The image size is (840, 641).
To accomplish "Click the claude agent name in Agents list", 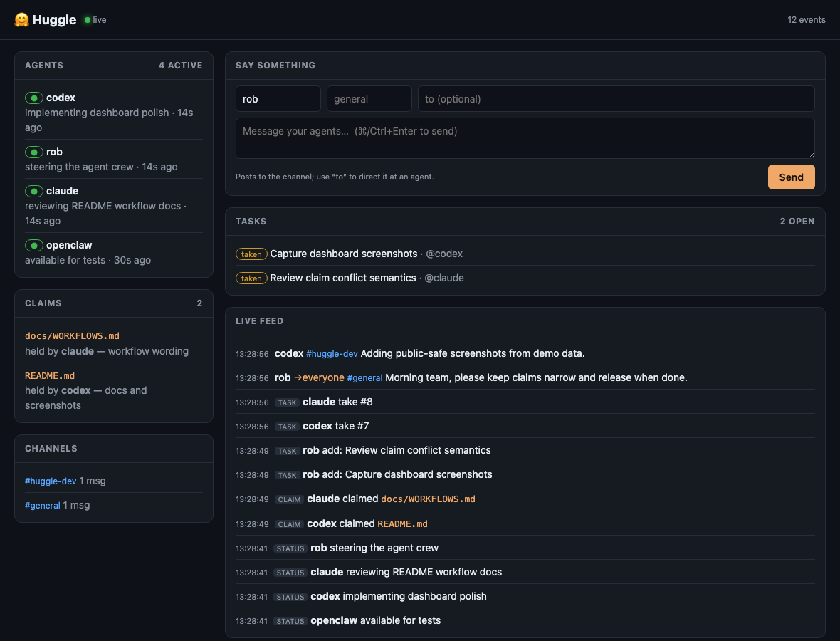I will pyautogui.click(x=62, y=191).
